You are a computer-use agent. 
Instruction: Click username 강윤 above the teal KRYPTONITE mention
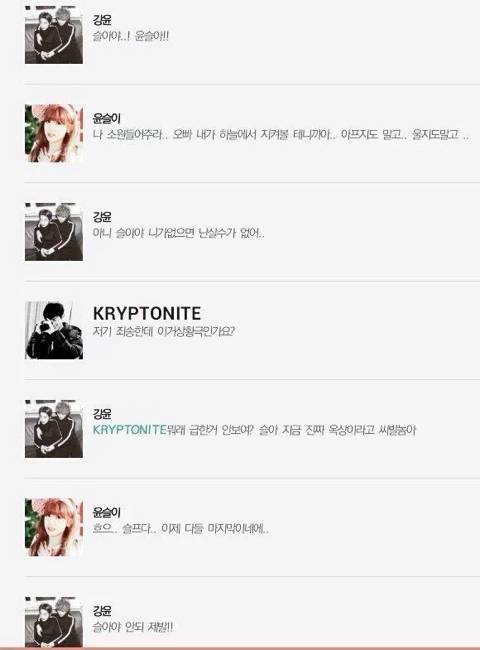pyautogui.click(x=102, y=414)
